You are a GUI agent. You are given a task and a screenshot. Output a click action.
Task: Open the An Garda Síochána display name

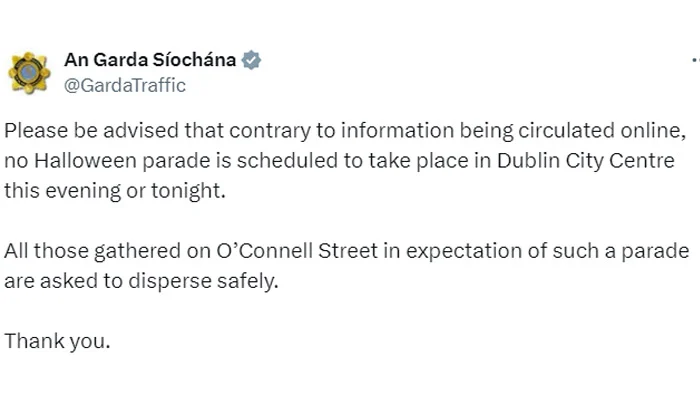150,61
